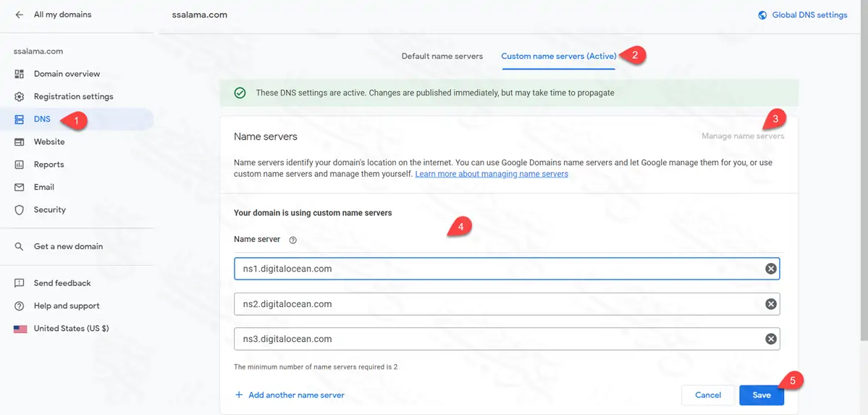Open Domain overview from sidebar
Image resolution: width=868 pixels, height=415 pixels.
pyautogui.click(x=67, y=74)
